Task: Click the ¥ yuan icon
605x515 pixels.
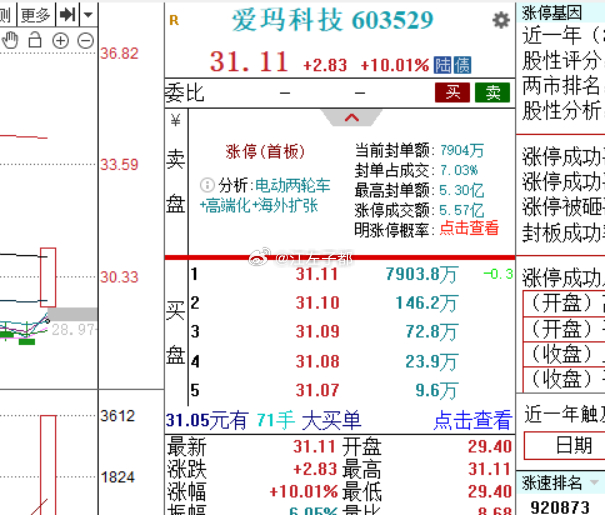Action: (176, 120)
